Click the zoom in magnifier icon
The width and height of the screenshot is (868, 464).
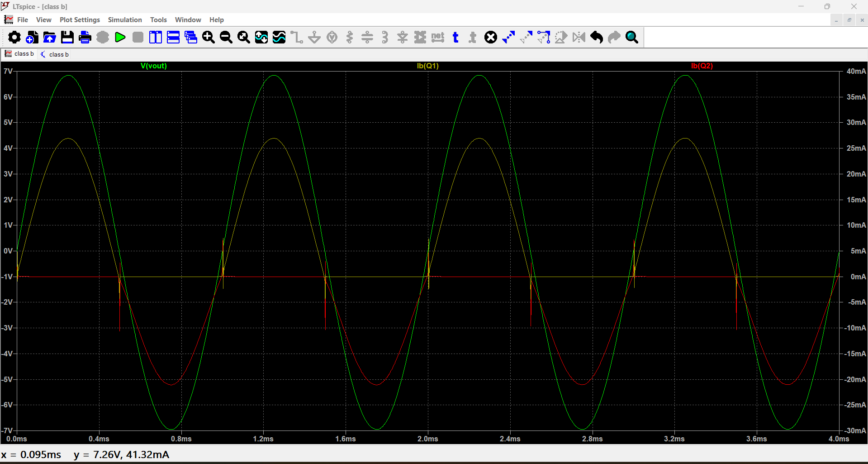click(x=209, y=37)
